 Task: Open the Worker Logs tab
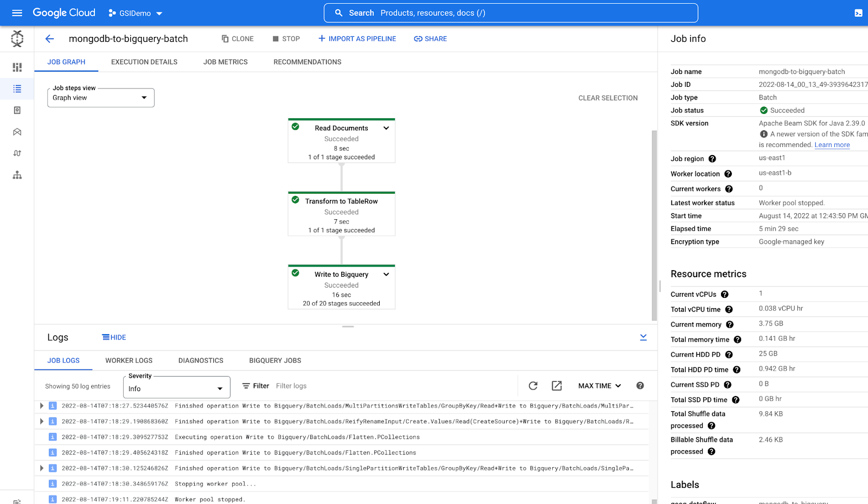pos(129,360)
